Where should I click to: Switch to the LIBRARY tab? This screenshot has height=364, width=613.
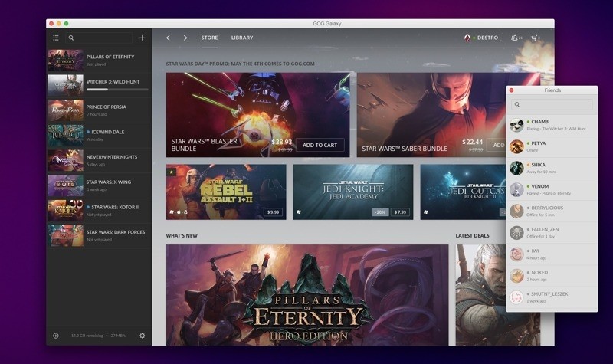tap(242, 38)
